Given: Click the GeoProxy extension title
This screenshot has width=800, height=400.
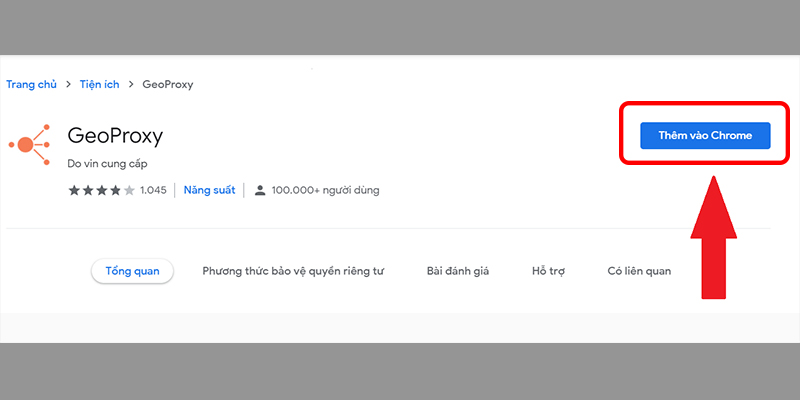Looking at the screenshot, I should (115, 136).
